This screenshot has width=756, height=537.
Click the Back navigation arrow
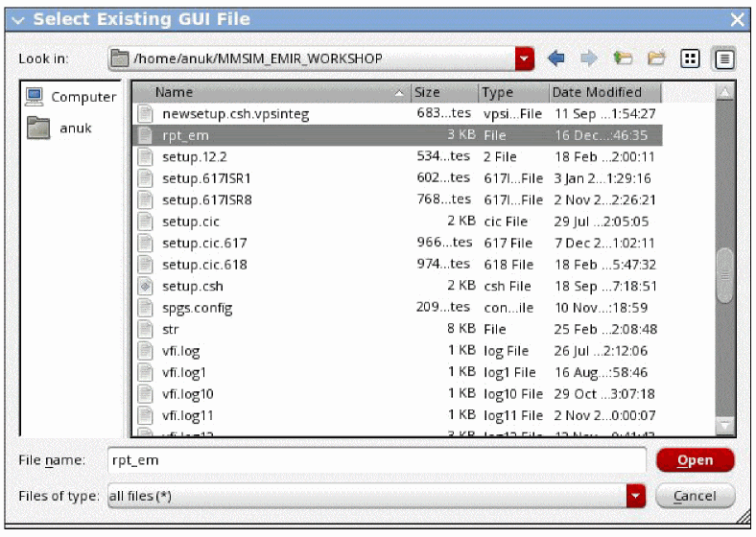555,59
